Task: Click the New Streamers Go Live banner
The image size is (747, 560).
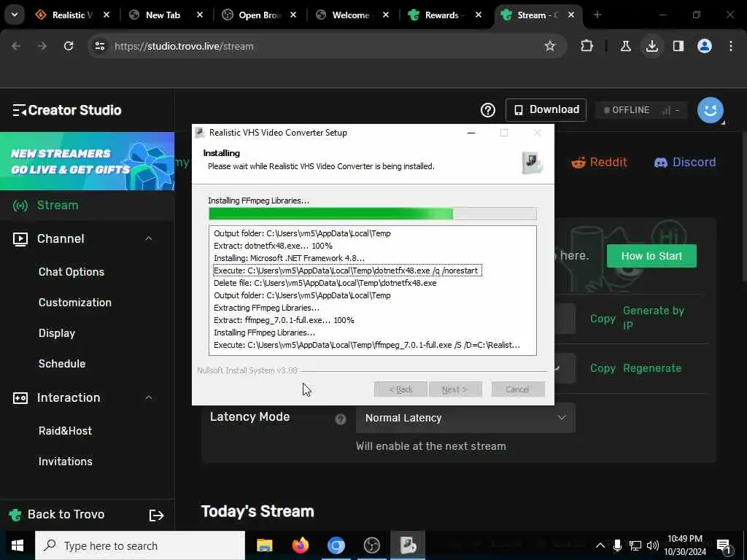Action: 88,161
